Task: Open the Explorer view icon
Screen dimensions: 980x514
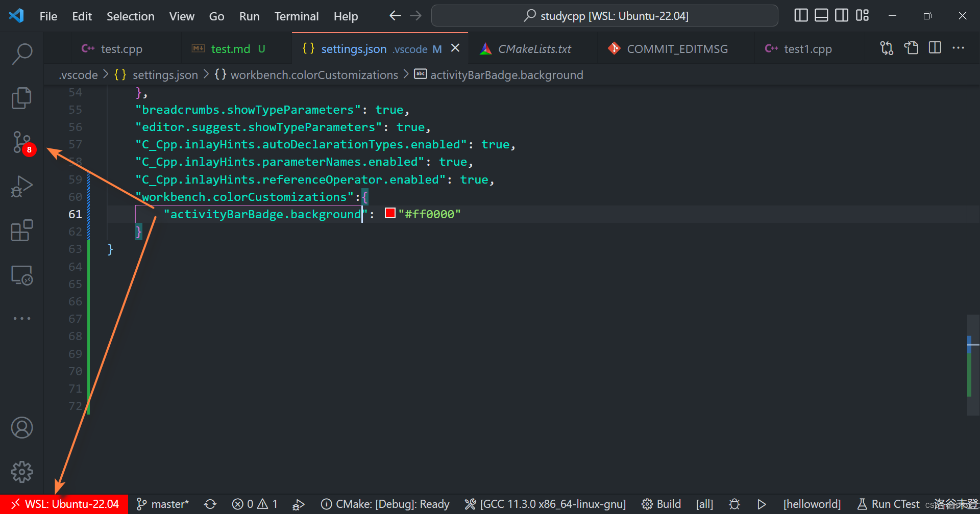Action: pyautogui.click(x=22, y=98)
